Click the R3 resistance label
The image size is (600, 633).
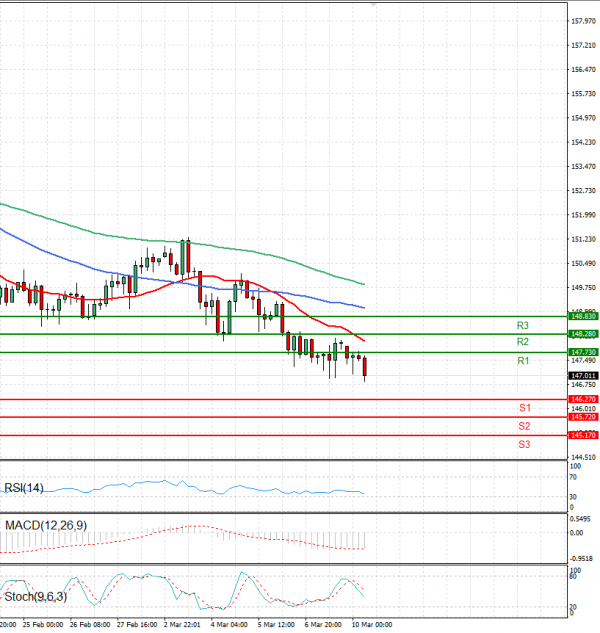(522, 325)
